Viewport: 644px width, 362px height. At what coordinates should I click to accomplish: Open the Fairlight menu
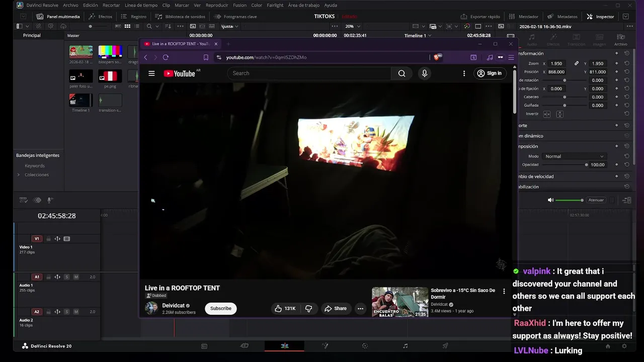275,5
